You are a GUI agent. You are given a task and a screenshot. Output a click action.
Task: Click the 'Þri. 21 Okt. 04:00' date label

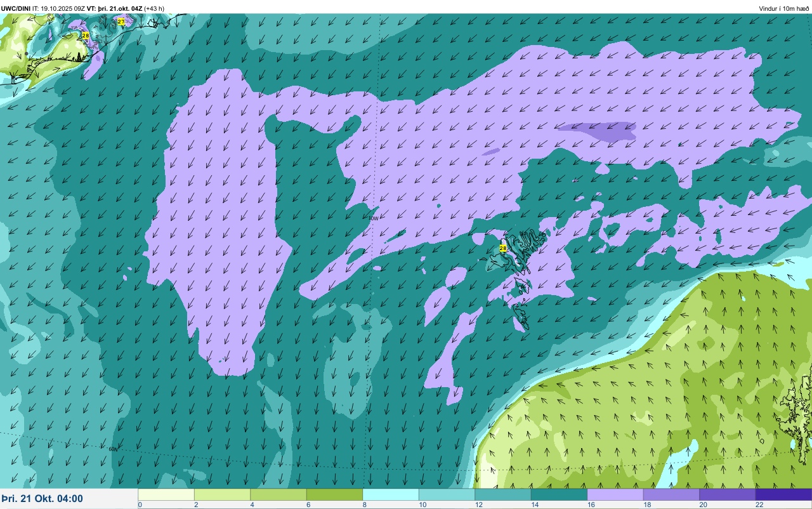(x=42, y=499)
